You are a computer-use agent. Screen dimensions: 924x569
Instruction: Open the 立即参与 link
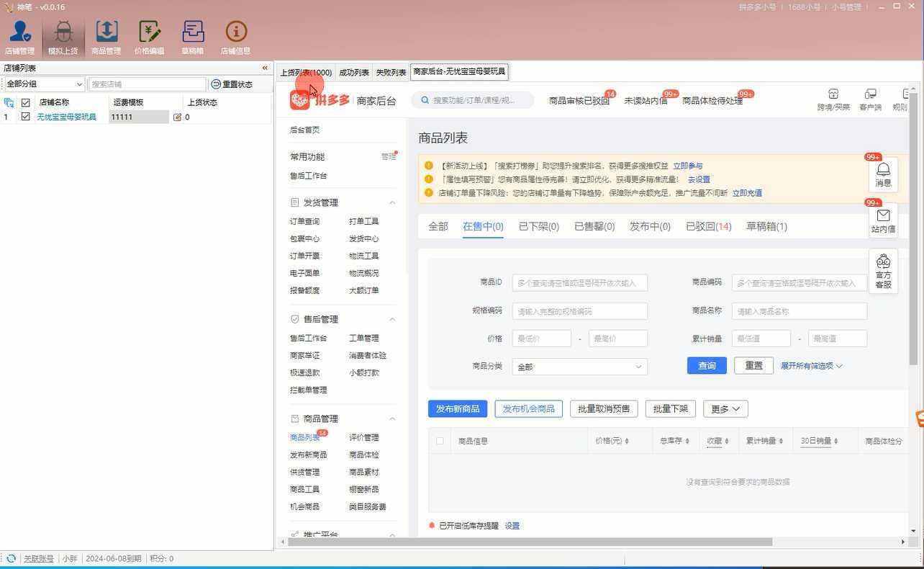point(688,166)
